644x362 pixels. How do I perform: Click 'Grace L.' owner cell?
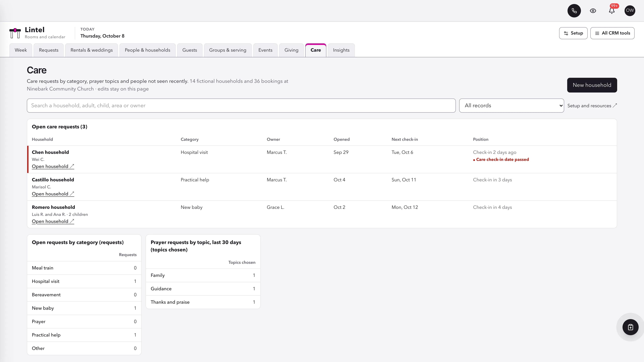tap(275, 207)
